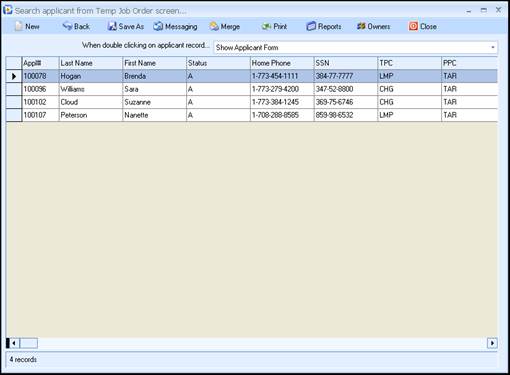This screenshot has width=510, height=375.
Task: Click SSN cell 859-98-6532
Action: (346, 115)
